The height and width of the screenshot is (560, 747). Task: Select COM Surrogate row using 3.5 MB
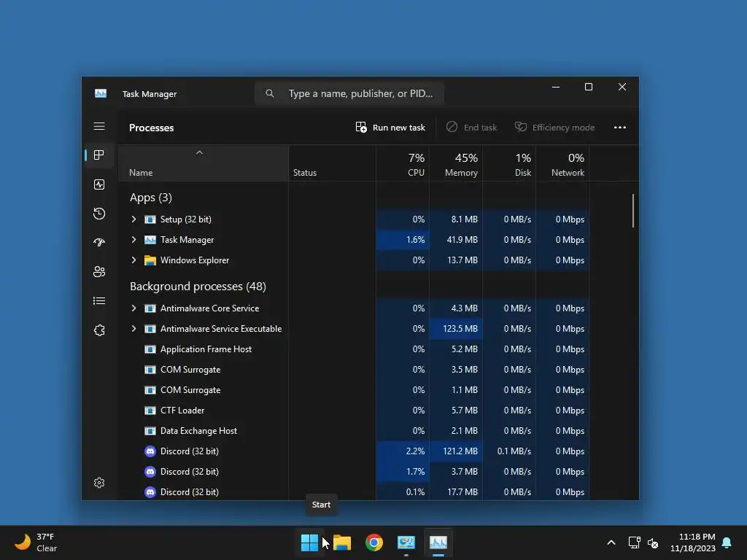354,370
